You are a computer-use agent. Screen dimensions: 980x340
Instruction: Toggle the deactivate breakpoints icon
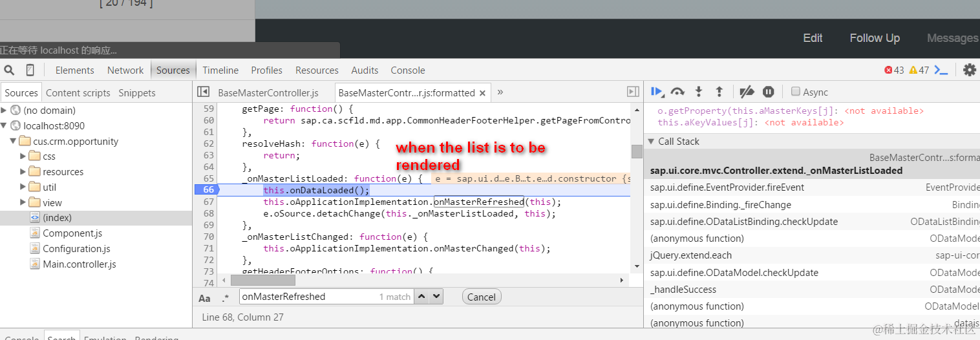(747, 92)
